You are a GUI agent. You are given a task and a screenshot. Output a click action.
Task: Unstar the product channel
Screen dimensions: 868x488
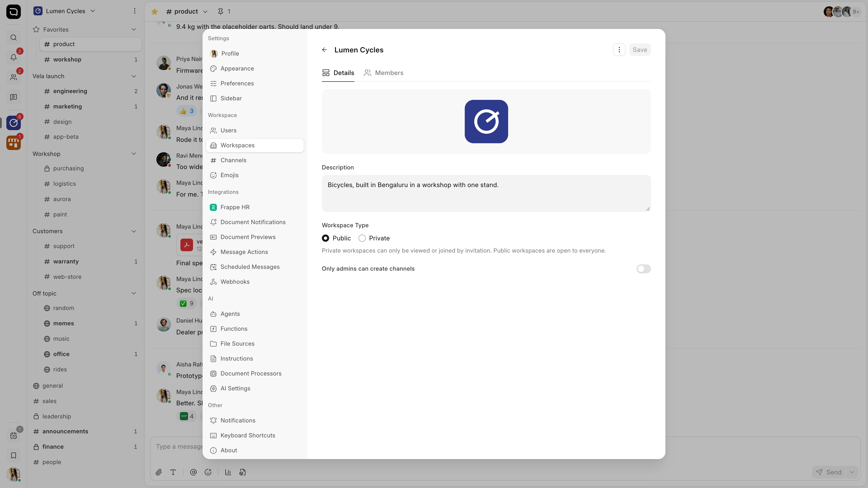pyautogui.click(x=155, y=12)
